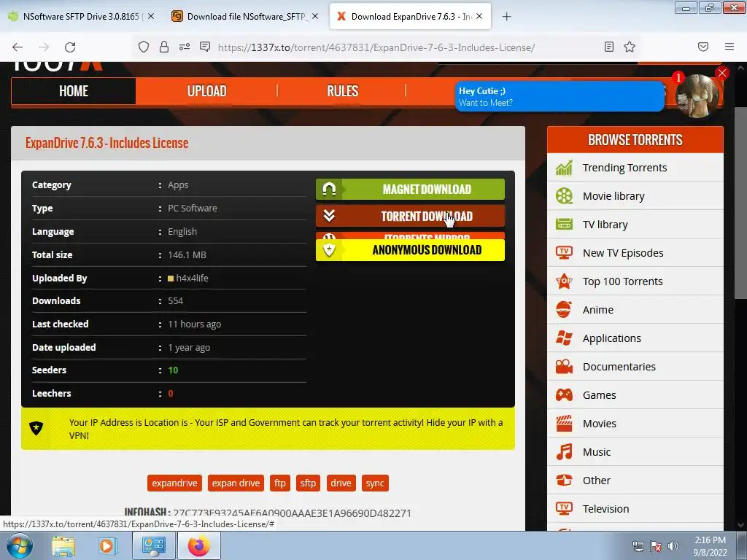The height and width of the screenshot is (560, 747).
Task: Click the VPN warning yellow banner
Action: pos(268,429)
